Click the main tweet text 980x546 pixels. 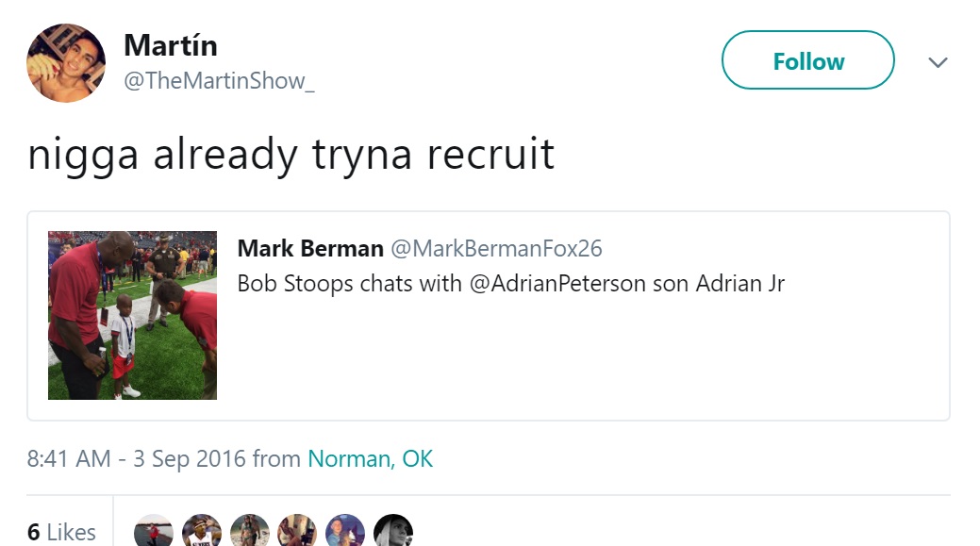click(291, 155)
